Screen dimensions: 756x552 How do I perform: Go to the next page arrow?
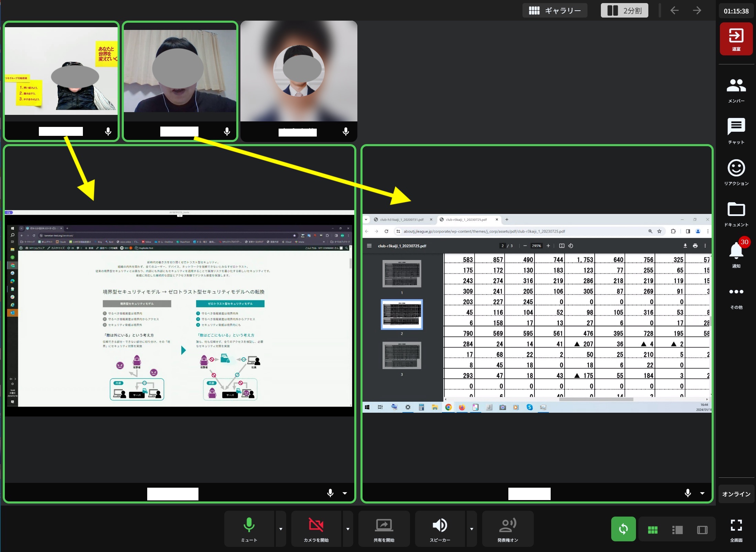coord(697,11)
